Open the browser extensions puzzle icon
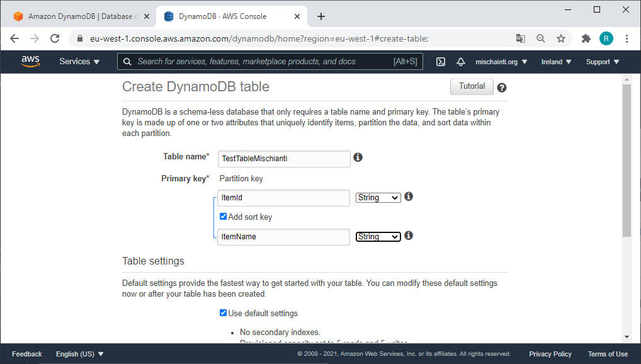Screen dimensions: 641x364 586,38
